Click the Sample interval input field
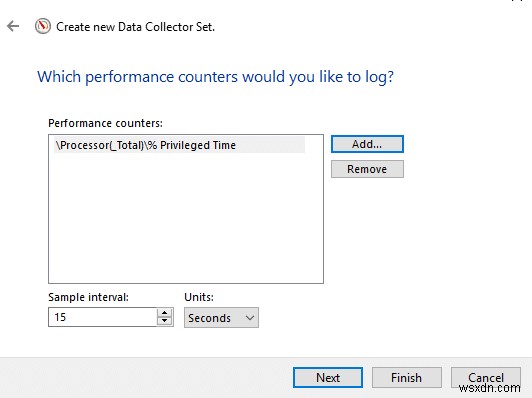This screenshot has height=398, width=532. click(x=102, y=317)
